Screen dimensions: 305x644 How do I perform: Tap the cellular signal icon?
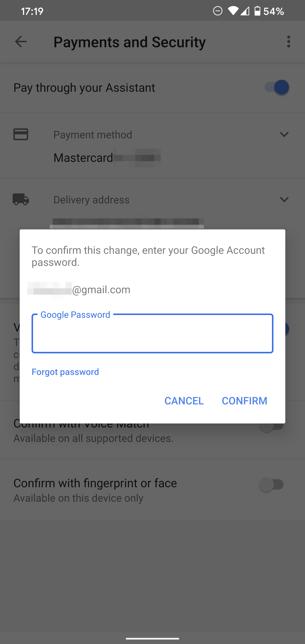245,11
